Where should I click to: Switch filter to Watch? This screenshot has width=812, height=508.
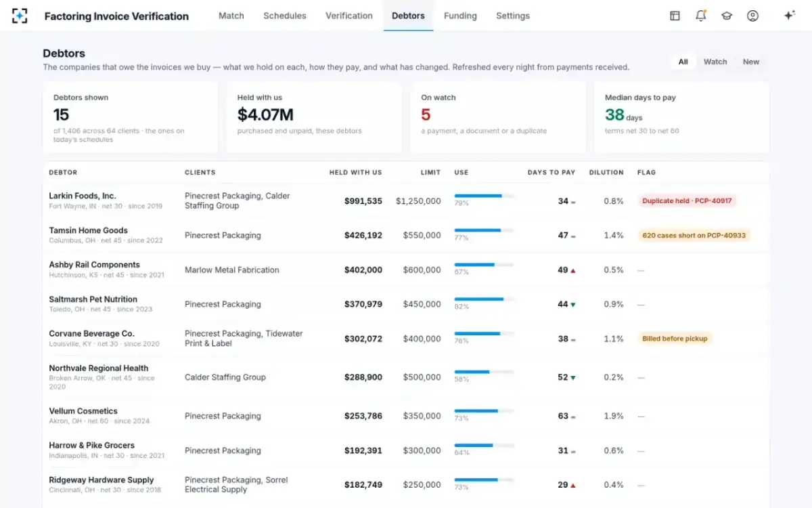715,62
